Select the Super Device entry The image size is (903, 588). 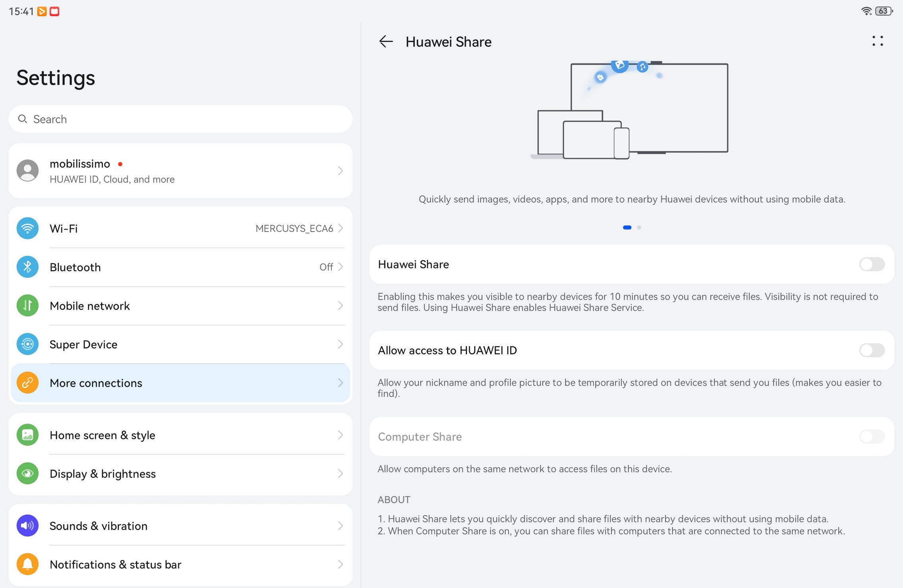[180, 344]
